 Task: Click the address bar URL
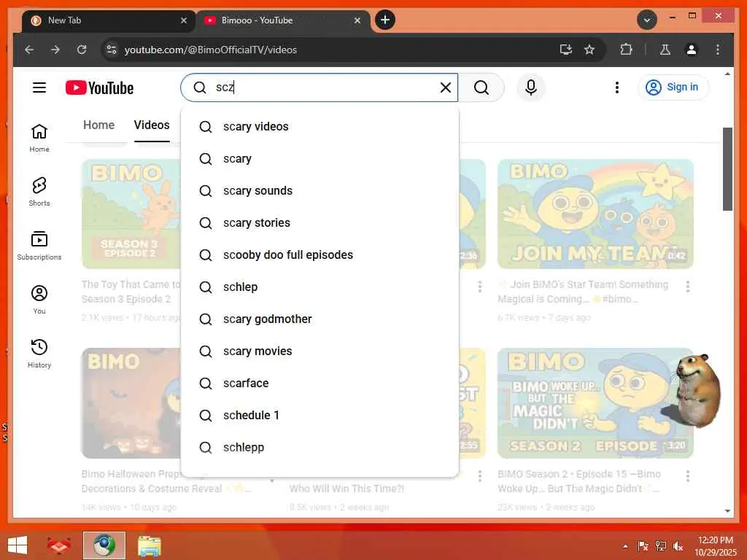point(211,50)
